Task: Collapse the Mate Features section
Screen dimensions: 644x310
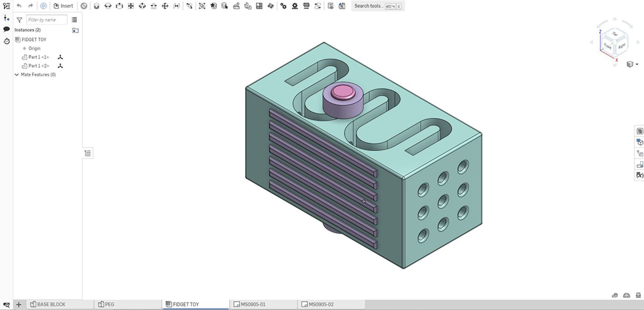Action: (x=17, y=75)
